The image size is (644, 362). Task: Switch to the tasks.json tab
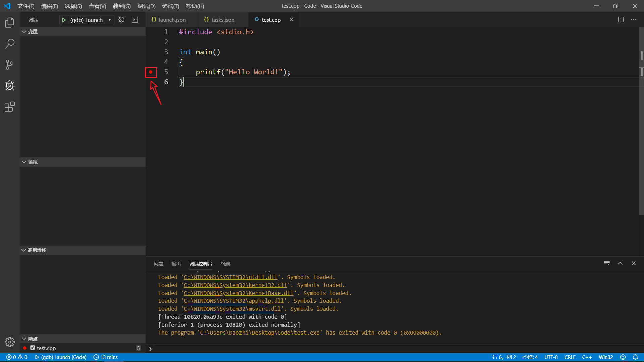222,20
